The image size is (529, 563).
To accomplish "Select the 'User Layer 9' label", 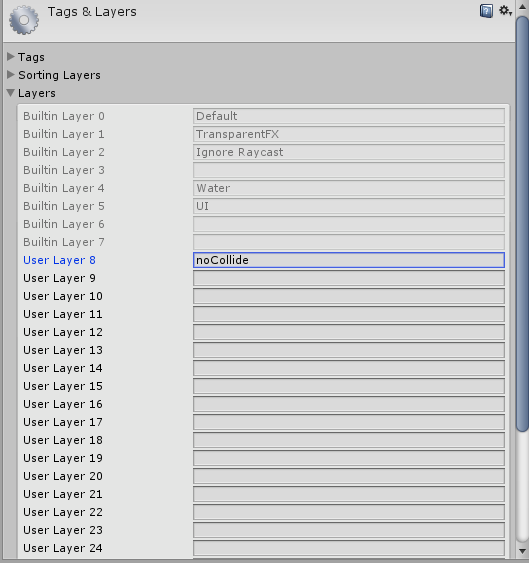I will pyautogui.click(x=59, y=278).
